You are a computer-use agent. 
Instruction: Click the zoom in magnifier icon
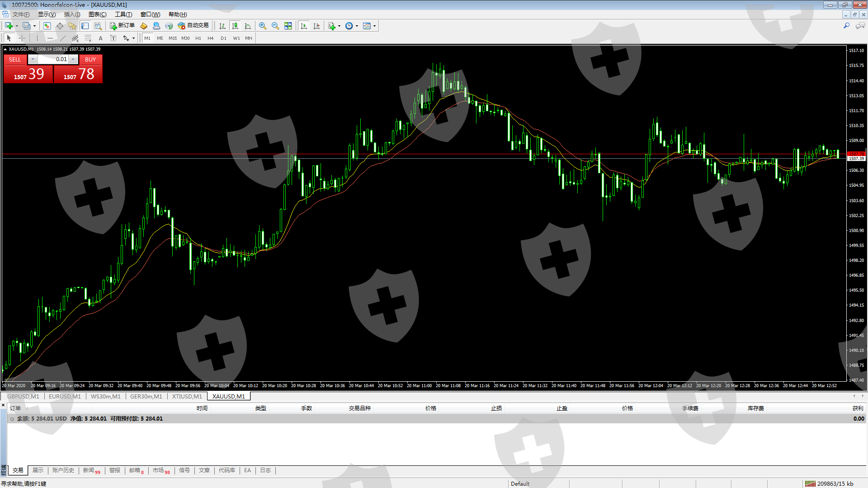pyautogui.click(x=262, y=26)
